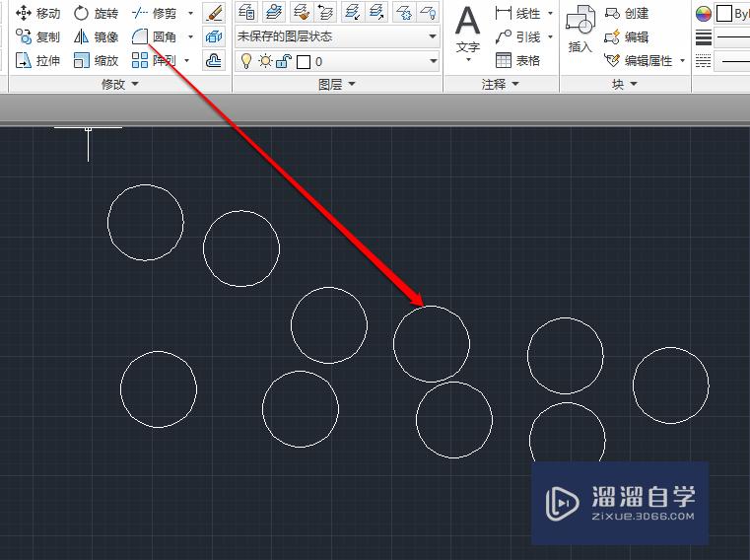Open the ByLayer color dropdown

click(x=732, y=14)
